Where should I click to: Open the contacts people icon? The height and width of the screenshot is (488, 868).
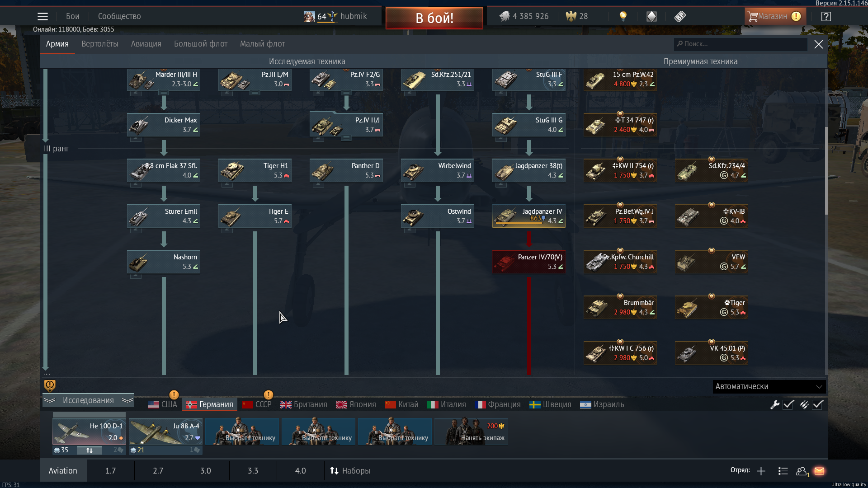tap(802, 471)
